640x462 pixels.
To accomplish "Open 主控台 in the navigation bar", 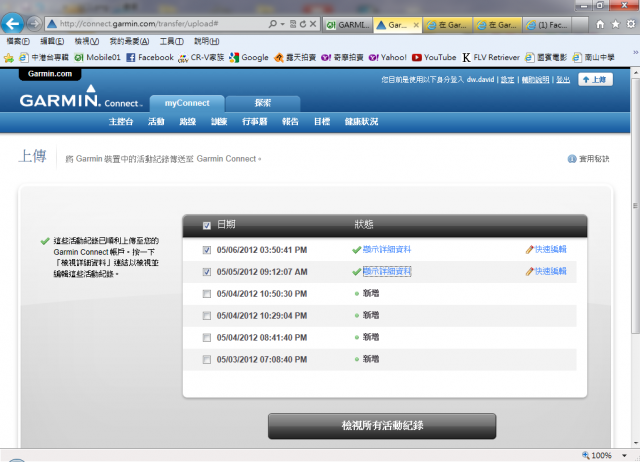I will [121, 122].
